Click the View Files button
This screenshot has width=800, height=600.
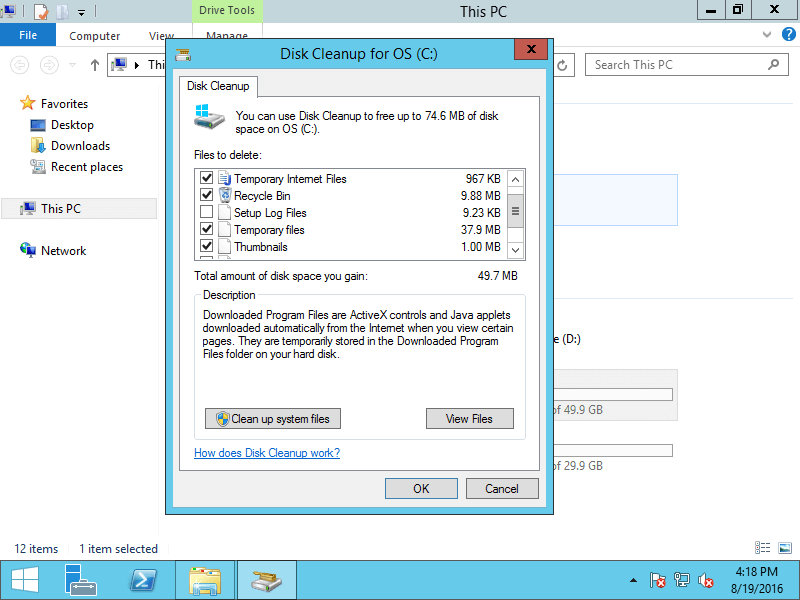(469, 419)
